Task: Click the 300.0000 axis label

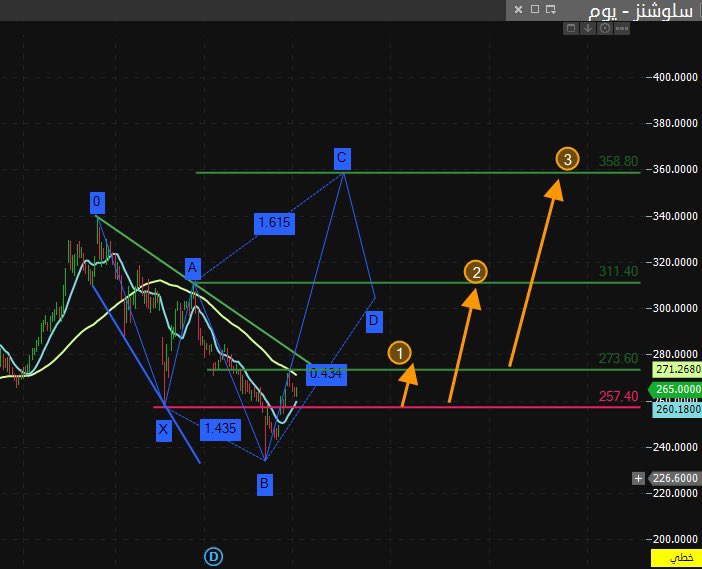Action: [675, 308]
